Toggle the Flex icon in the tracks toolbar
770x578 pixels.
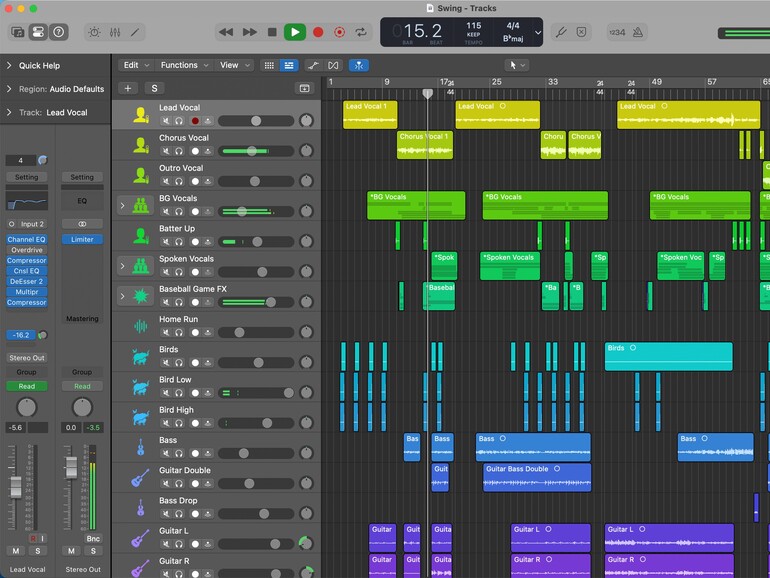pyautogui.click(x=333, y=65)
